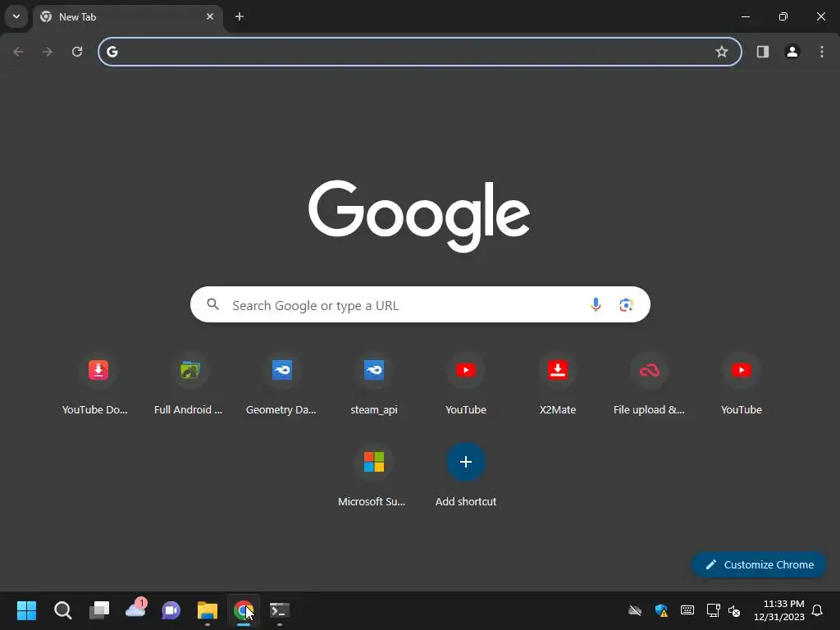The image size is (840, 630).
Task: Open the touch keyboard tray icon
Action: pos(687,610)
